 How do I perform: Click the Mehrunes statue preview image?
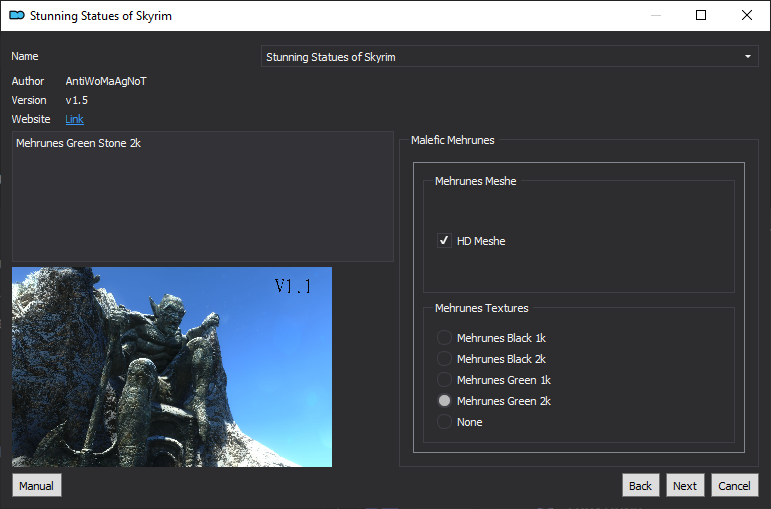(x=172, y=367)
